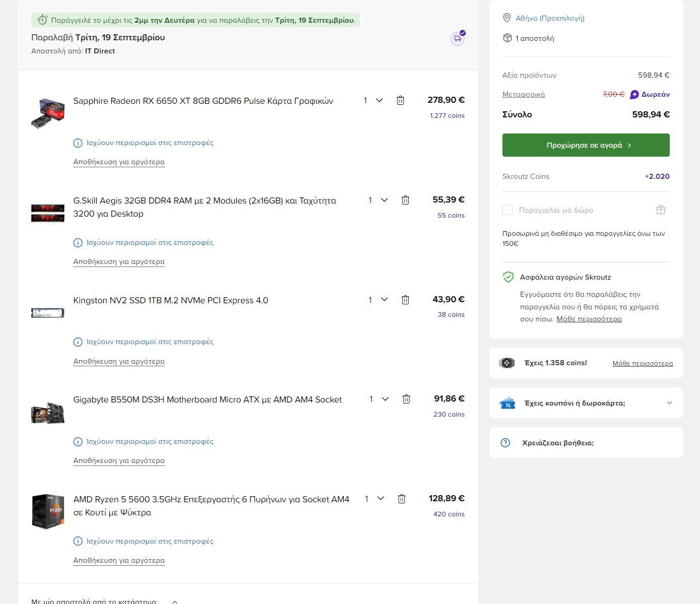Open return restrictions notice under Kingston NV2
700x604 pixels.
click(150, 342)
